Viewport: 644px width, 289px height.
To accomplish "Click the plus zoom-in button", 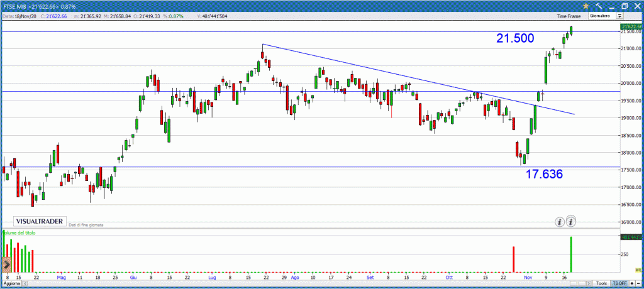I will 631,284.
